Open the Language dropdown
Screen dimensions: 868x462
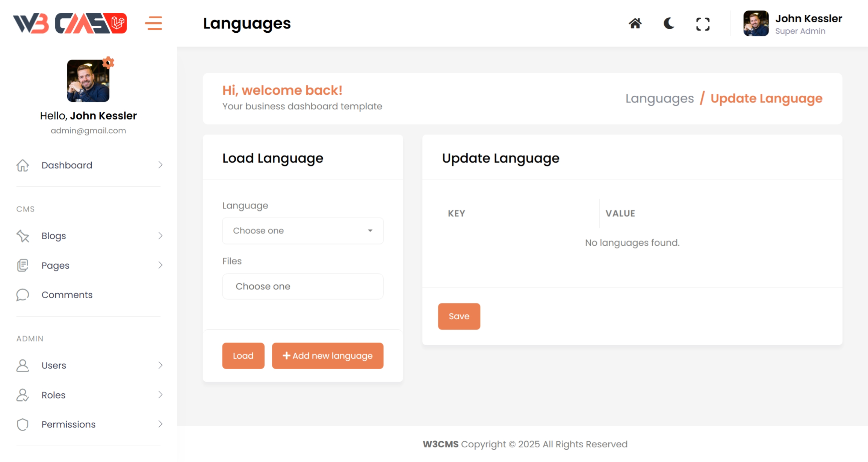point(302,231)
